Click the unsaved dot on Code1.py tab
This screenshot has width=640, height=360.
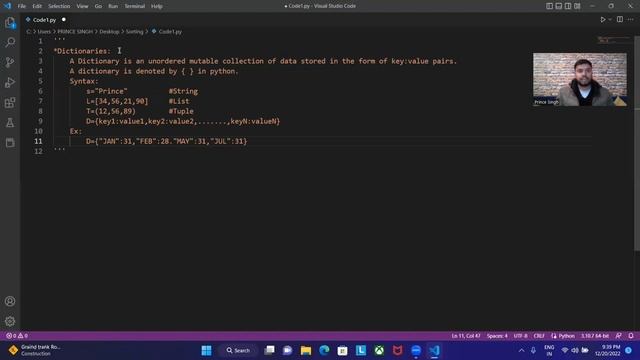(x=64, y=20)
